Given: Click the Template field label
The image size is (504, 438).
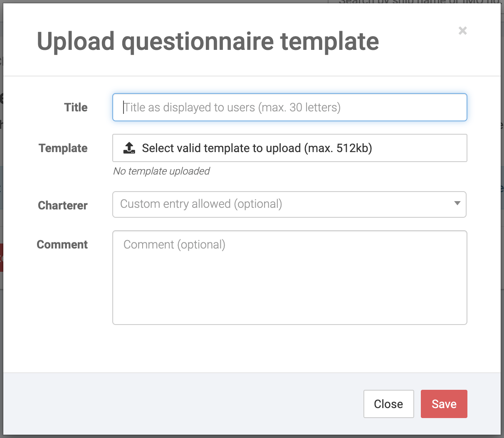Looking at the screenshot, I should [63, 148].
